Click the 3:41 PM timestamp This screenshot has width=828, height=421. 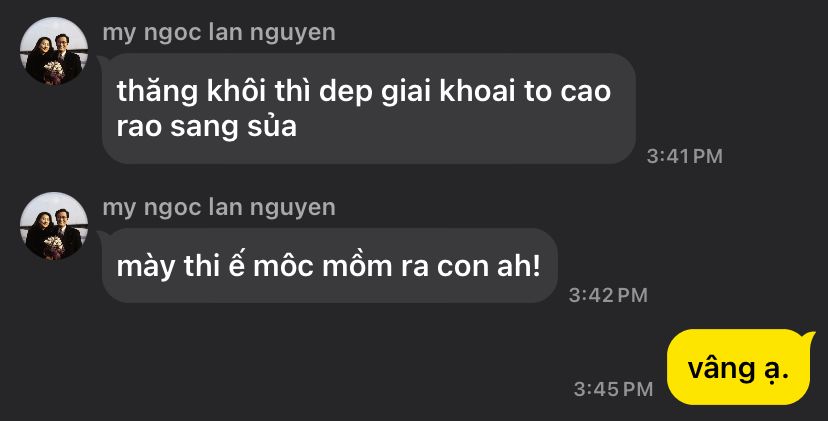684,156
